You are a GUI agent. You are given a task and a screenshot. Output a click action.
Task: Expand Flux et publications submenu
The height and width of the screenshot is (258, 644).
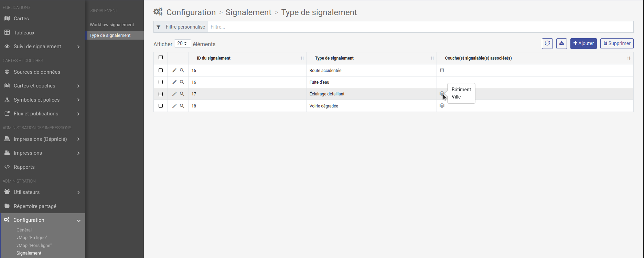pyautogui.click(x=78, y=114)
